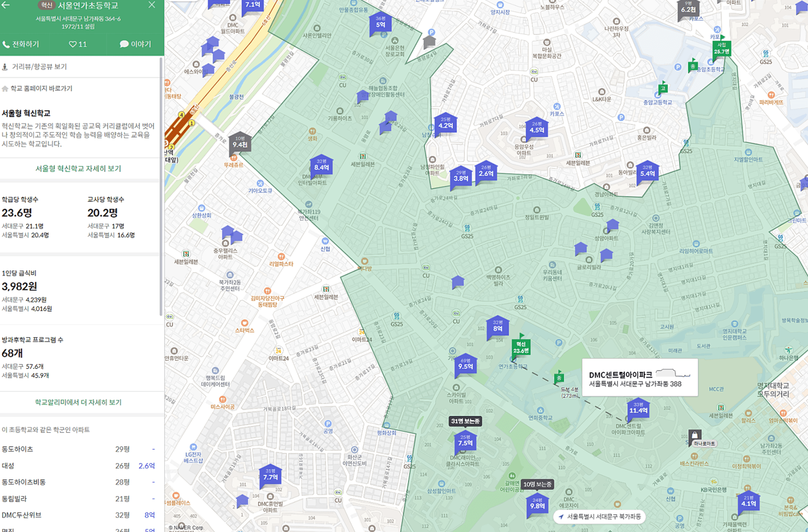
Task: Open 거리뷰/항공뷰 보기
Action: [x=35, y=66]
